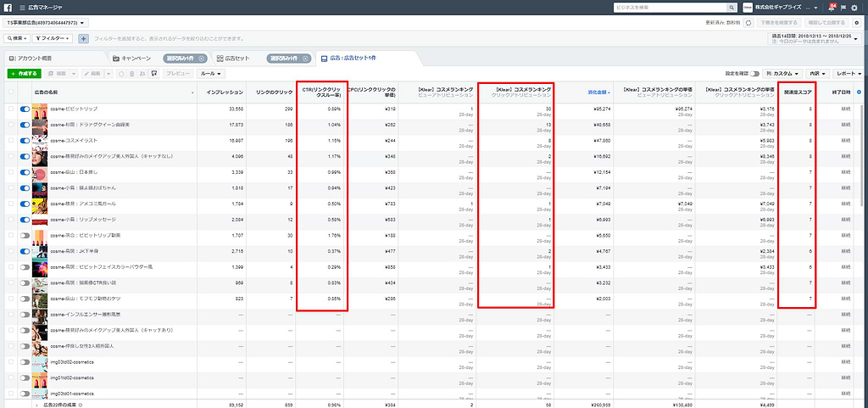This screenshot has width=868, height=408.
Task: Check the box for cosme-ビビットリップ row
Action: tap(11, 109)
